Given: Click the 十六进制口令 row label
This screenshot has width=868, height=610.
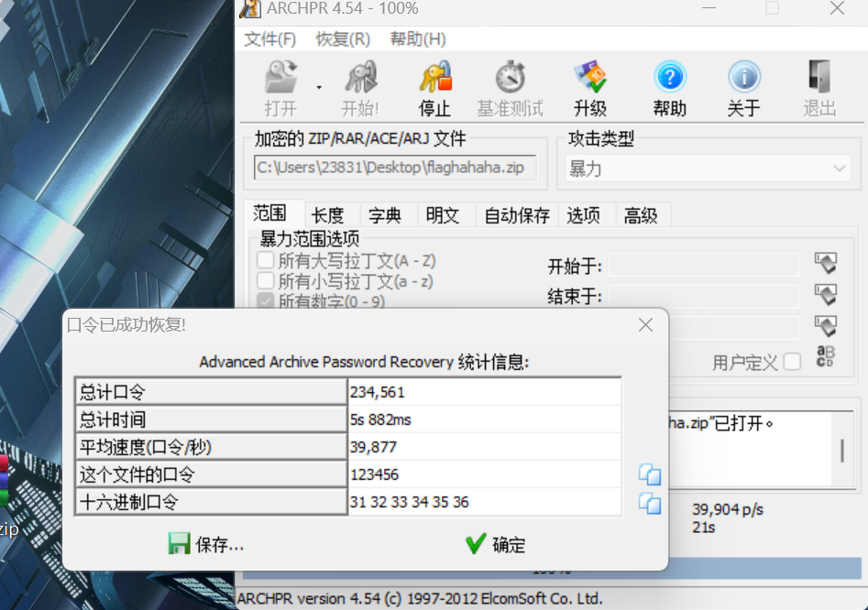Looking at the screenshot, I should (x=211, y=502).
